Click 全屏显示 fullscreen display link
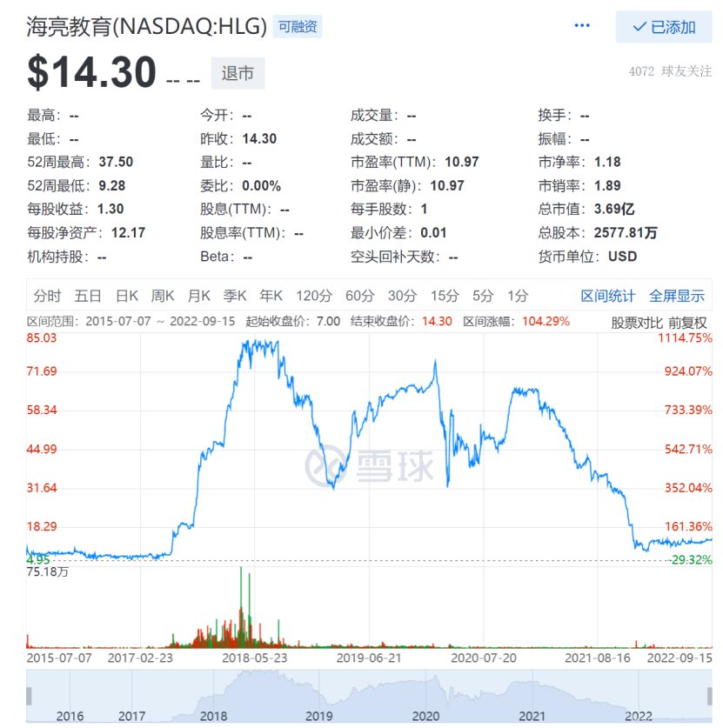The width and height of the screenshot is (723, 728). (x=676, y=296)
